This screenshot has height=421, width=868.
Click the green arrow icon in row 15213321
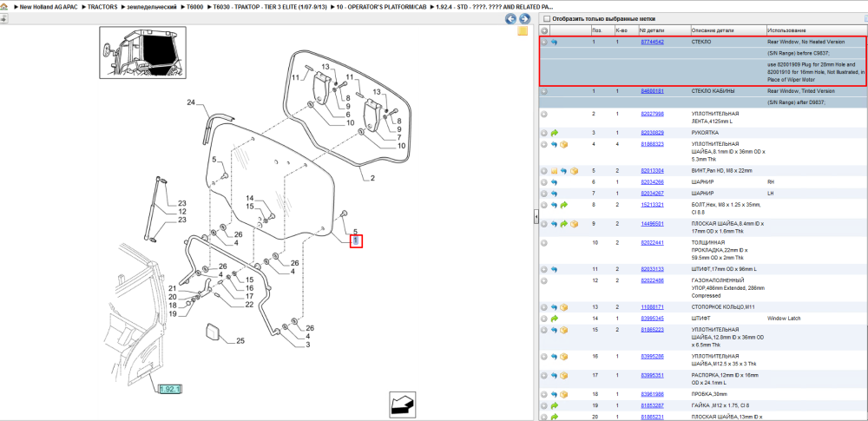[x=564, y=205]
